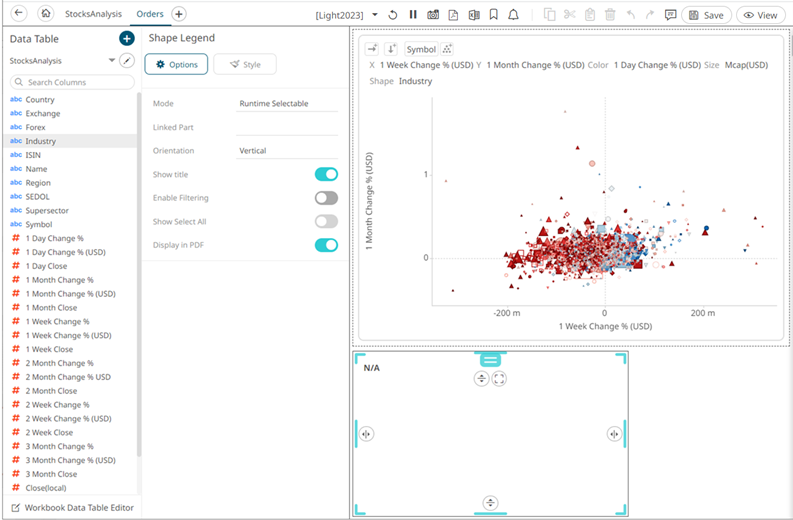This screenshot has width=793, height=520.
Task: Open the Mode Runtime Selectable dropdown
Action: 287,104
